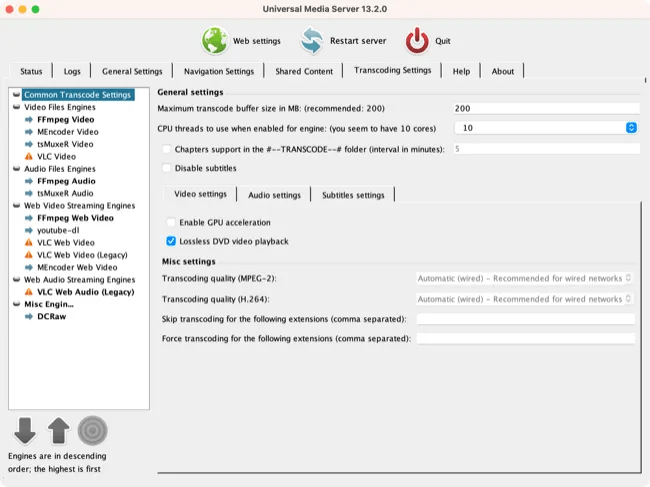Click Skip transcoding extensions field

526,319
